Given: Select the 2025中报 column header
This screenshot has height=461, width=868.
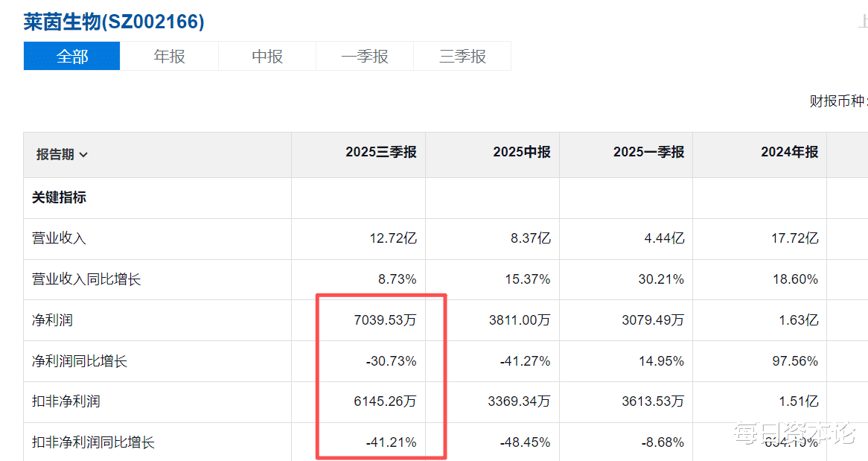Looking at the screenshot, I should [521, 152].
